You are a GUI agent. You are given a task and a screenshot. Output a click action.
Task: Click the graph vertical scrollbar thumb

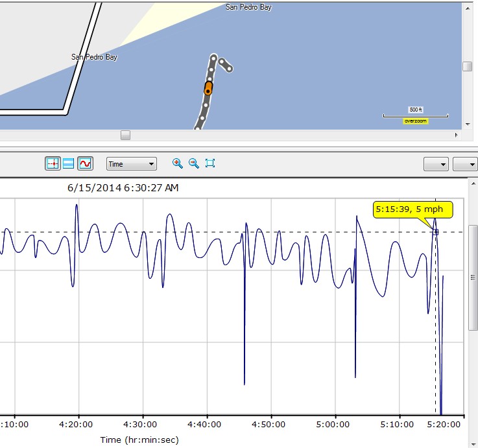[x=473, y=277]
